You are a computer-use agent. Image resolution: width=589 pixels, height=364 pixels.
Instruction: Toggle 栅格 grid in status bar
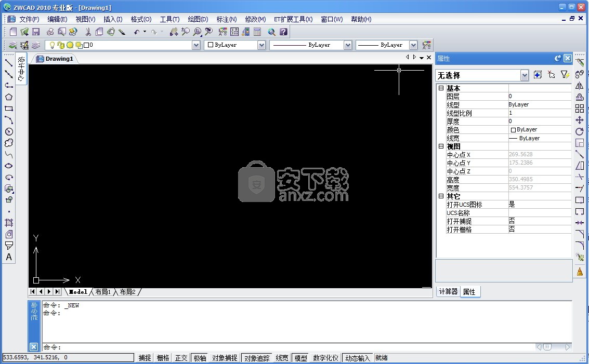pos(163,358)
